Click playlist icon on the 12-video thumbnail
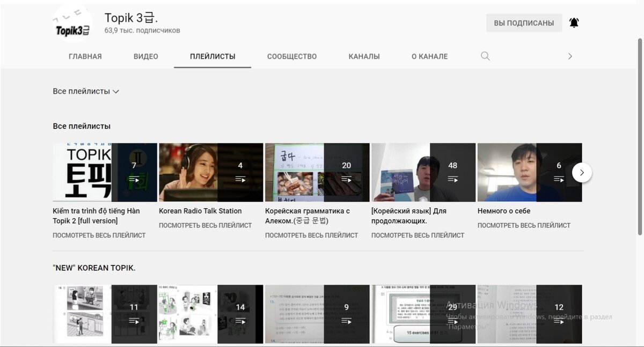 click(559, 321)
